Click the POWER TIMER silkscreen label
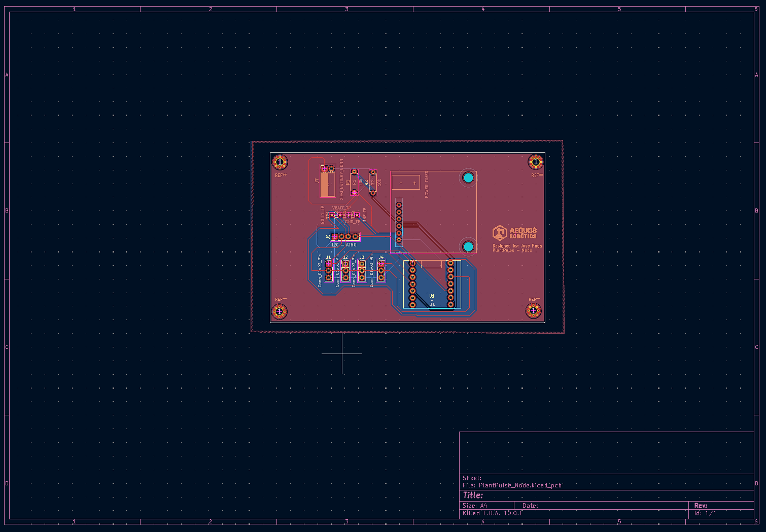 [x=427, y=185]
